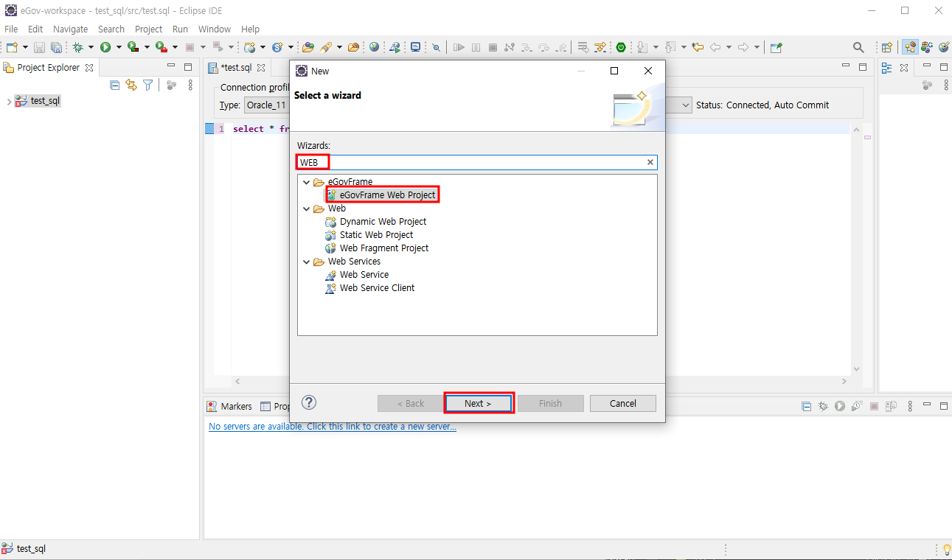Select the *test.sql editor tab

tap(236, 67)
